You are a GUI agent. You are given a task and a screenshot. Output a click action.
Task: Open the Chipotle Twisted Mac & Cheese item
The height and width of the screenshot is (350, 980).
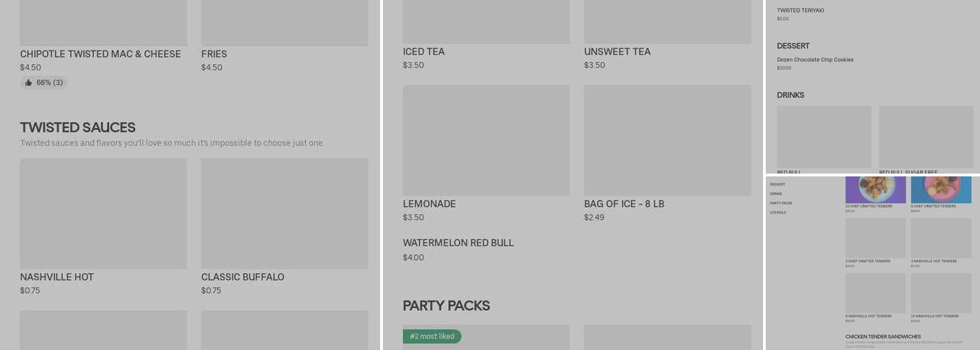[x=100, y=54]
